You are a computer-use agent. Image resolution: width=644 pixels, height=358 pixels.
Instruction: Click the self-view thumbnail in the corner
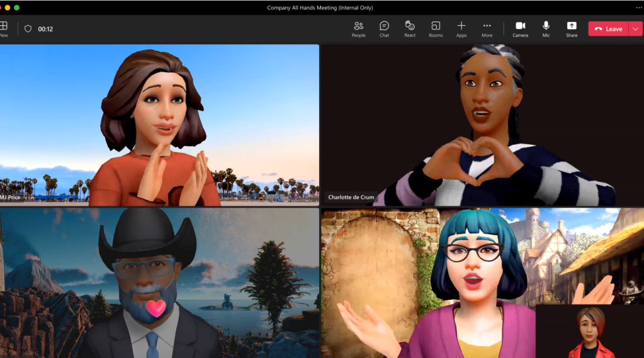pyautogui.click(x=589, y=332)
